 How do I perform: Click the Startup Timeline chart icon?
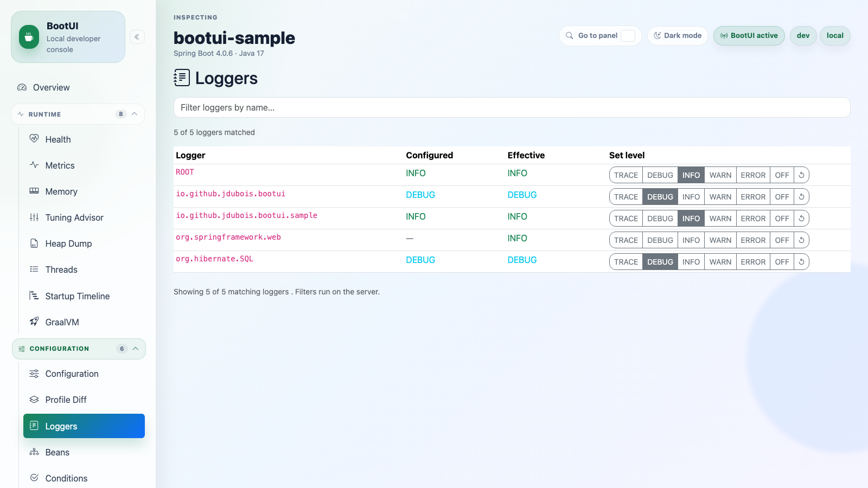[34, 296]
